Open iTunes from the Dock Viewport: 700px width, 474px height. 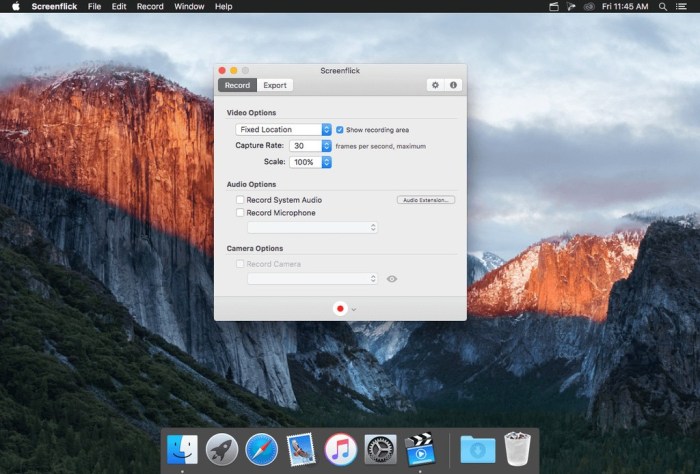click(341, 449)
